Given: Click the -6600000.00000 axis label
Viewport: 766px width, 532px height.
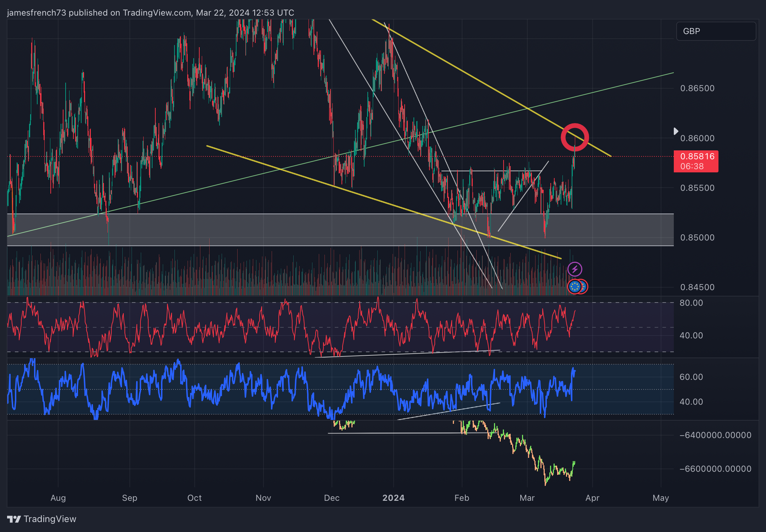Looking at the screenshot, I should tap(715, 469).
